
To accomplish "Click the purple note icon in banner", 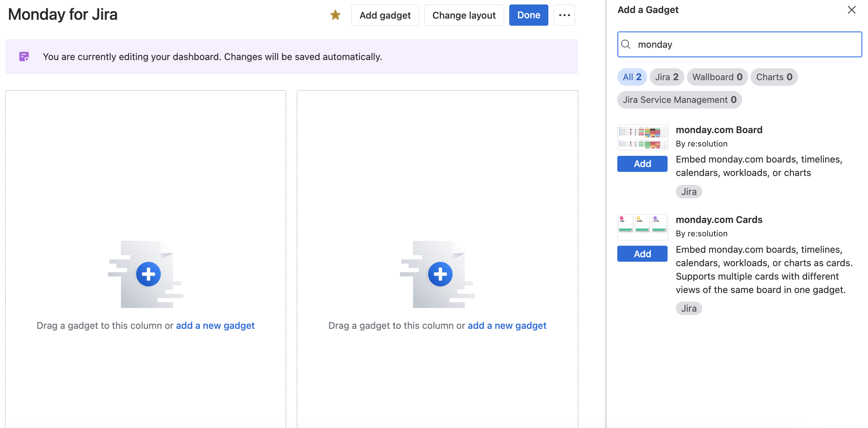I will pyautogui.click(x=24, y=57).
